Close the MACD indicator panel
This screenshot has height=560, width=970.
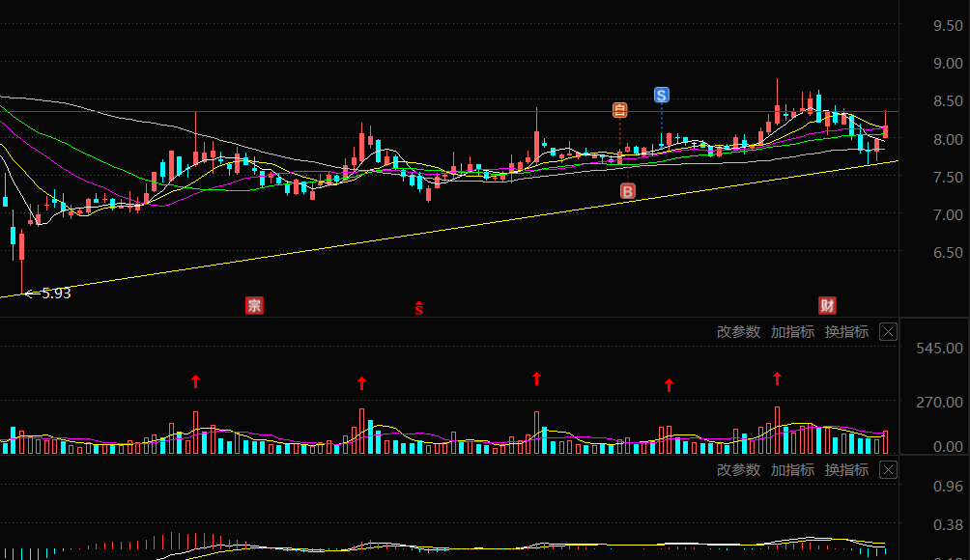click(x=888, y=470)
